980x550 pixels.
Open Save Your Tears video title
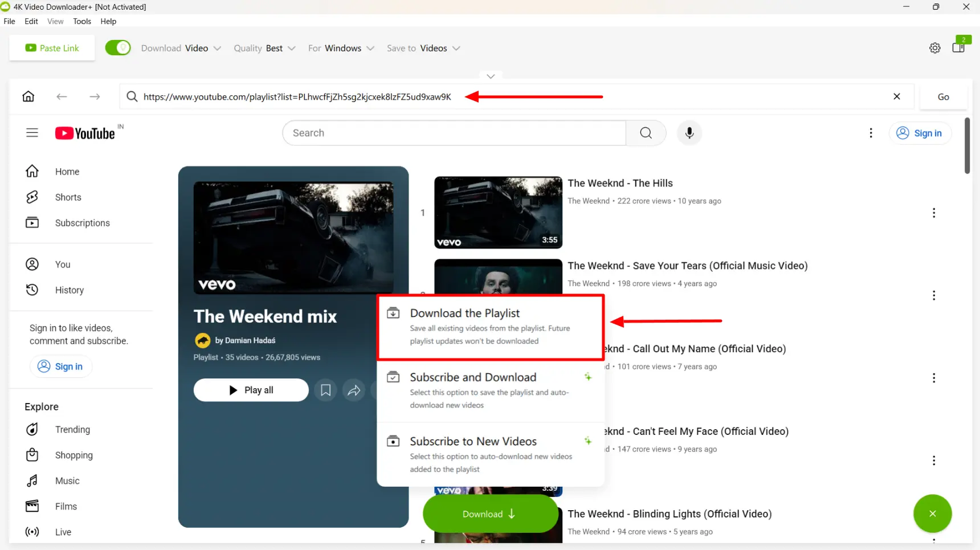[x=687, y=266]
